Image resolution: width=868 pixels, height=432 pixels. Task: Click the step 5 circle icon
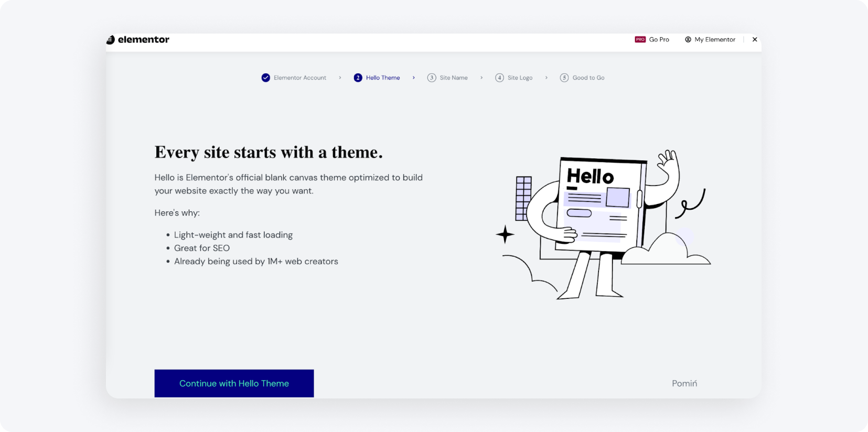(564, 78)
